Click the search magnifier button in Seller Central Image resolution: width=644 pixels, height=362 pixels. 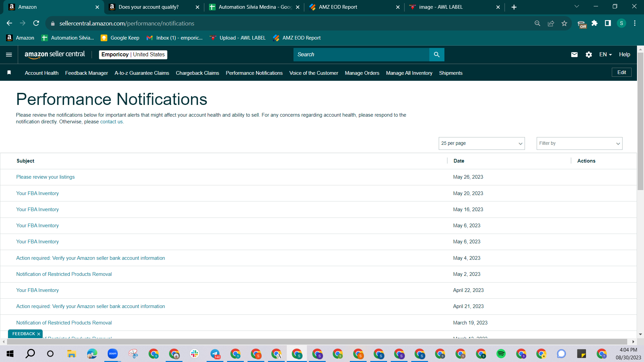point(437,55)
